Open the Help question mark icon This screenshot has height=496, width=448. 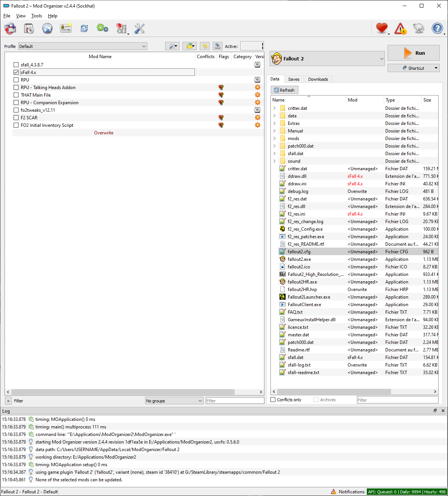pos(437,28)
